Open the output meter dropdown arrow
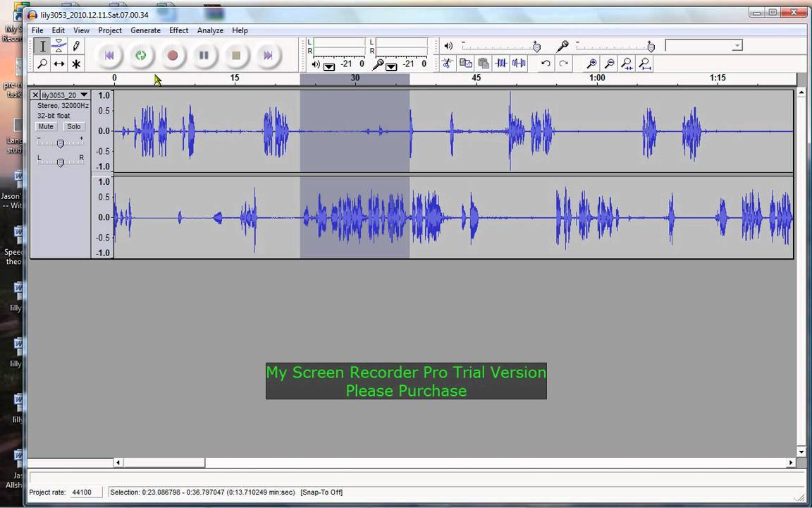812x508 pixels. (x=329, y=66)
